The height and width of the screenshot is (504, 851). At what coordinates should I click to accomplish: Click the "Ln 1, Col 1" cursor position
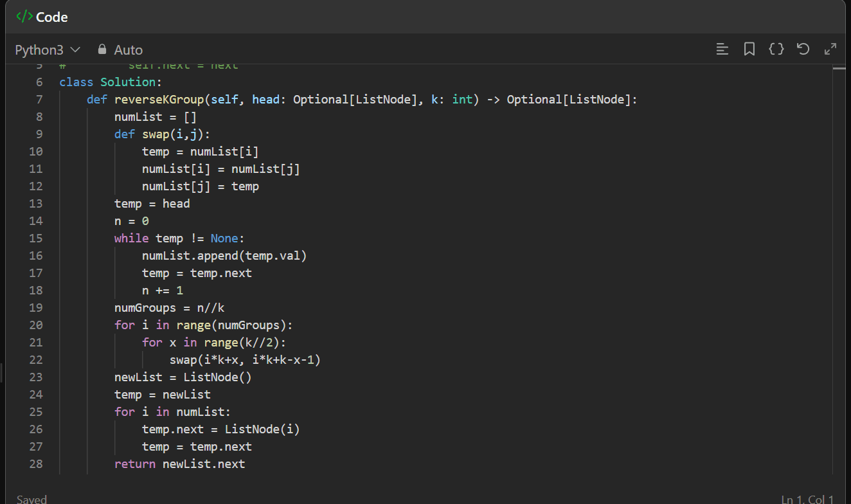pyautogui.click(x=807, y=499)
